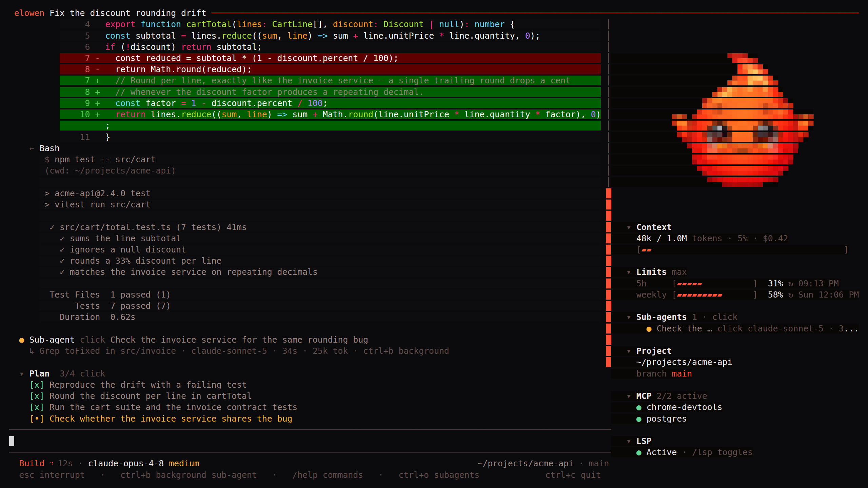Click the checkmark beside src/cart/total.test.ts
The width and height of the screenshot is (868, 488).
52,227
